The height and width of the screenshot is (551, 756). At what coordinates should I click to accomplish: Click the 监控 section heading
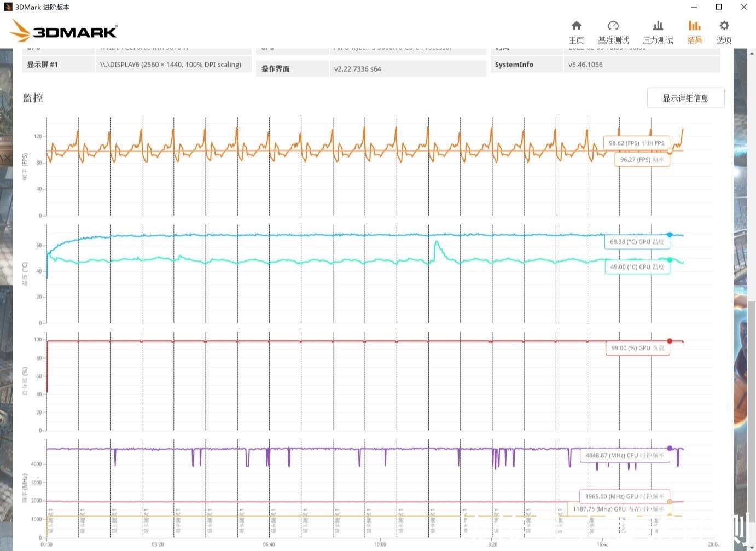tap(33, 98)
